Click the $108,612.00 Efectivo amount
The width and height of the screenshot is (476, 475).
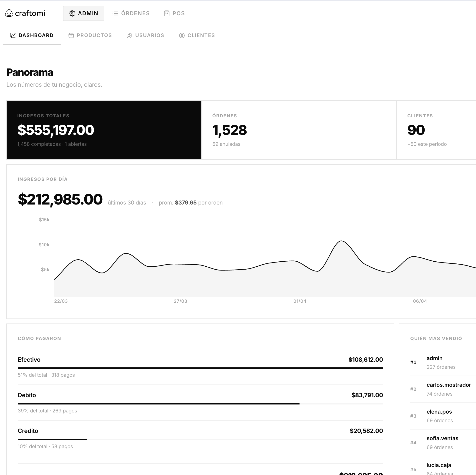(366, 360)
